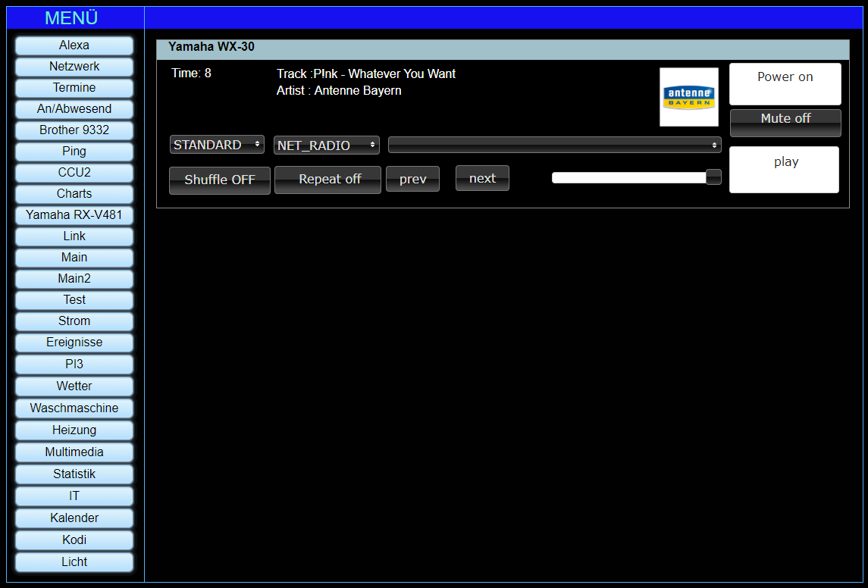Open the empty wide station dropdown
The width and height of the screenshot is (868, 588).
point(555,145)
